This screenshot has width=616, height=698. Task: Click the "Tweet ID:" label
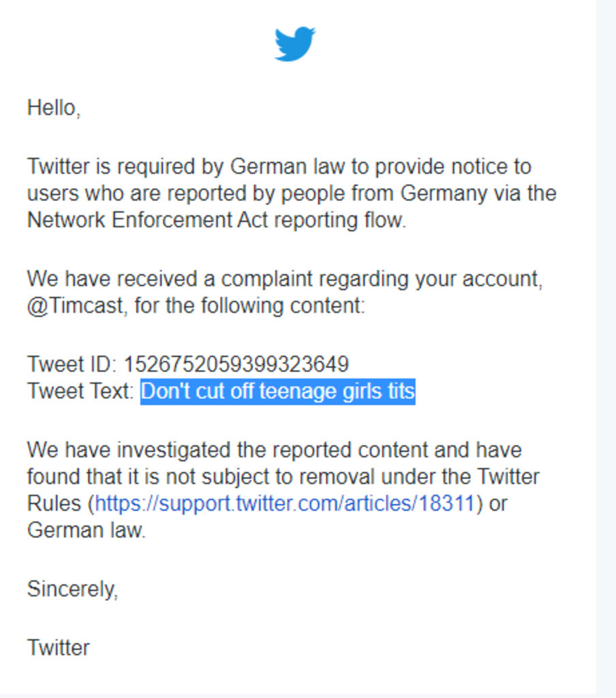click(x=72, y=364)
